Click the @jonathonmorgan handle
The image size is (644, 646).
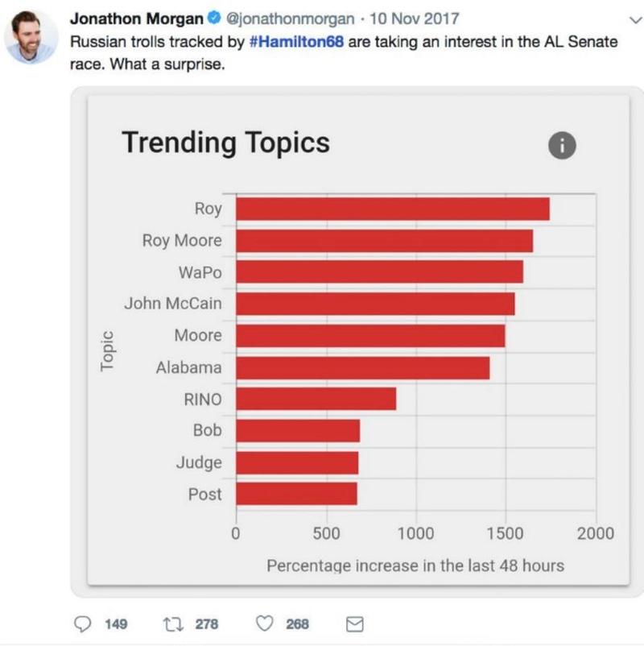(x=291, y=19)
